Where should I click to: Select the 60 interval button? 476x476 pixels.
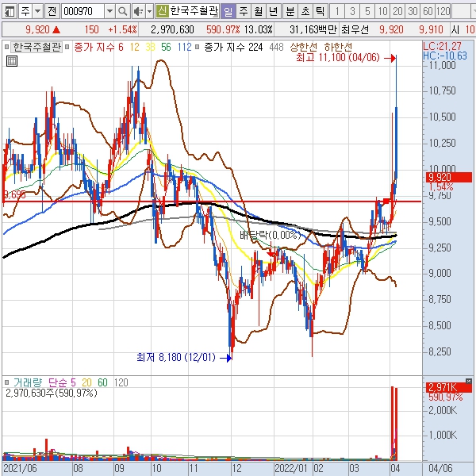[x=428, y=12]
